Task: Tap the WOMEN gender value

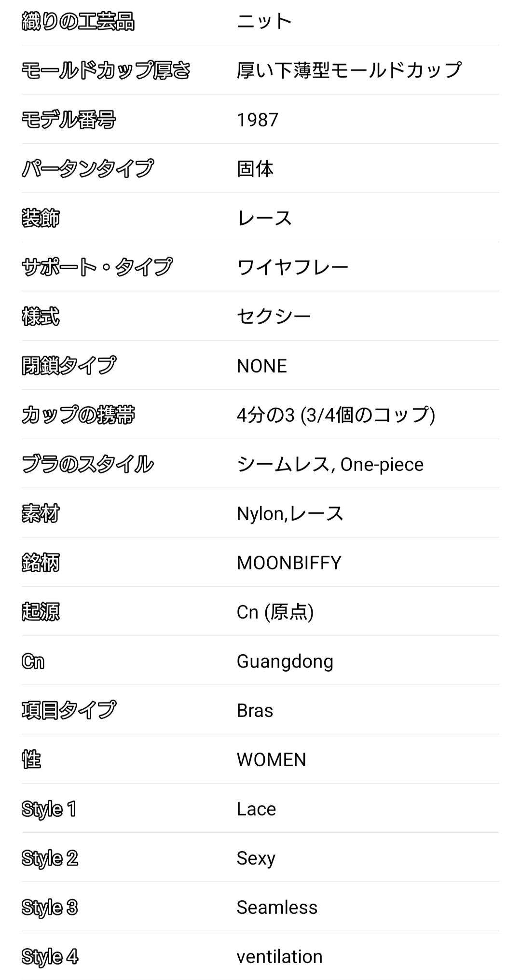Action: click(x=271, y=759)
